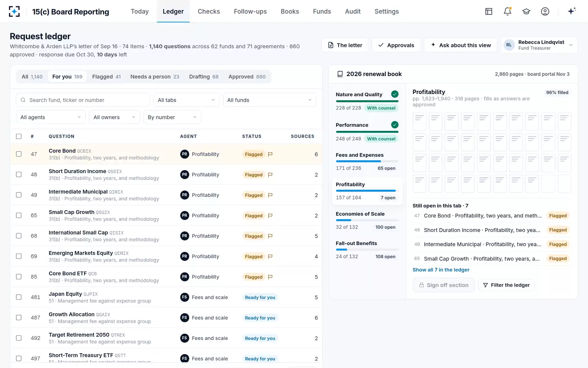Click the flag icon on International Small Cap row
Viewport: 588px width, 368px height.
tap(270, 236)
